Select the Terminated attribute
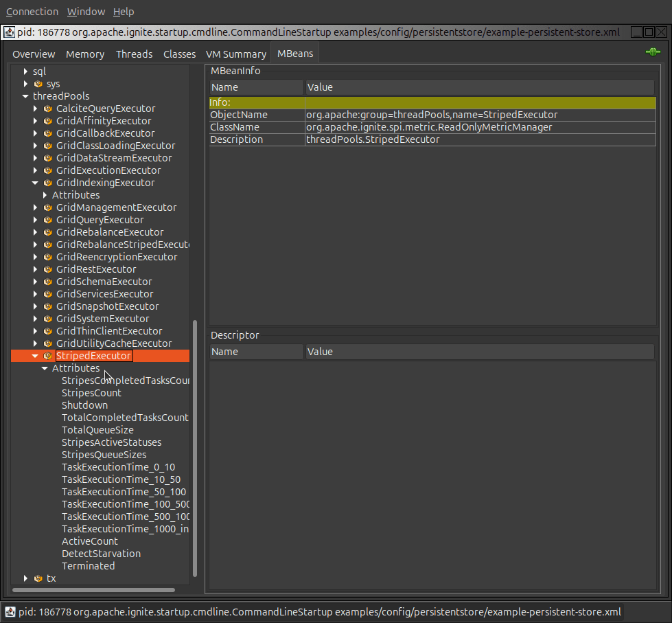This screenshot has height=623, width=672. tap(88, 567)
